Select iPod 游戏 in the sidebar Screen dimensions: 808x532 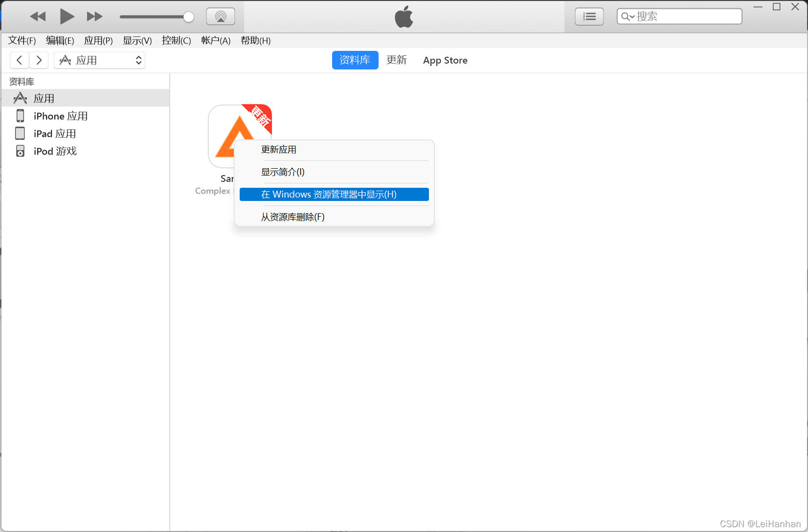[85, 151]
